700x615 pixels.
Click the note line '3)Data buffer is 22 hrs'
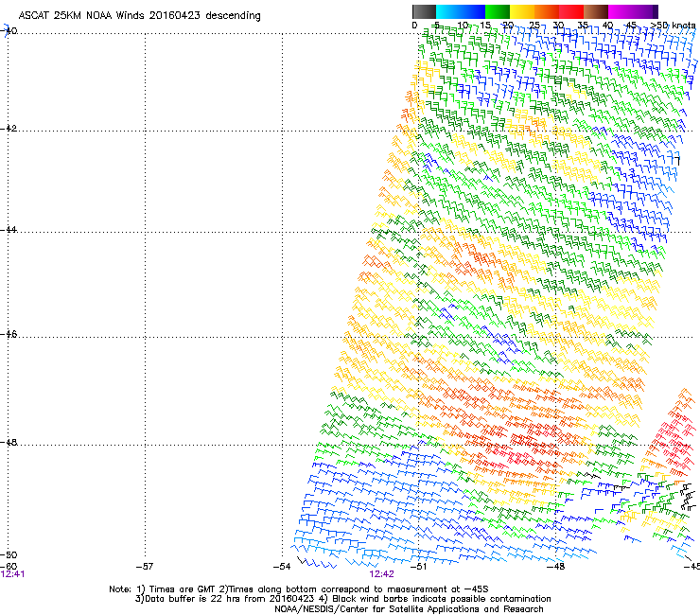[x=342, y=599]
